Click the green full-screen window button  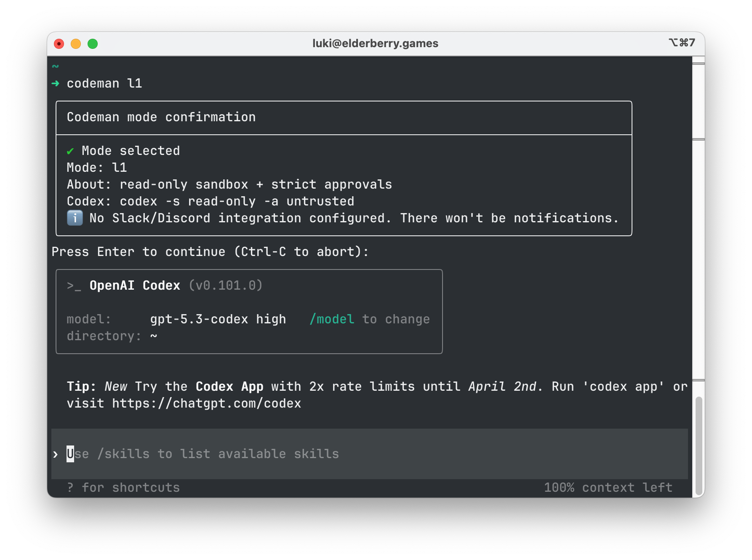click(x=93, y=44)
